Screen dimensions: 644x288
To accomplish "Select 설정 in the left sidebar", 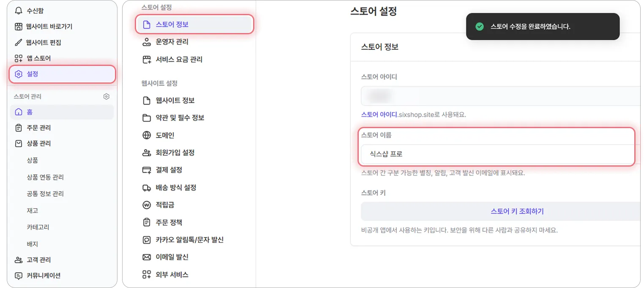I will tap(62, 74).
